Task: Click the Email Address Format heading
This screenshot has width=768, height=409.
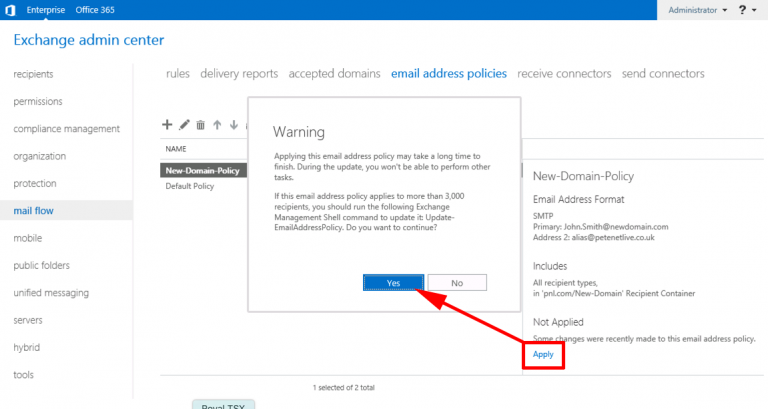Action: point(578,199)
